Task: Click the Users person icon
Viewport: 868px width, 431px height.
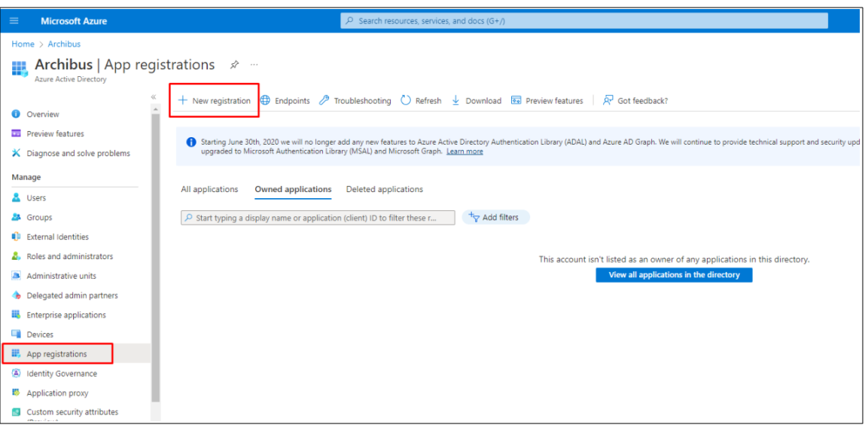Action: [16, 197]
